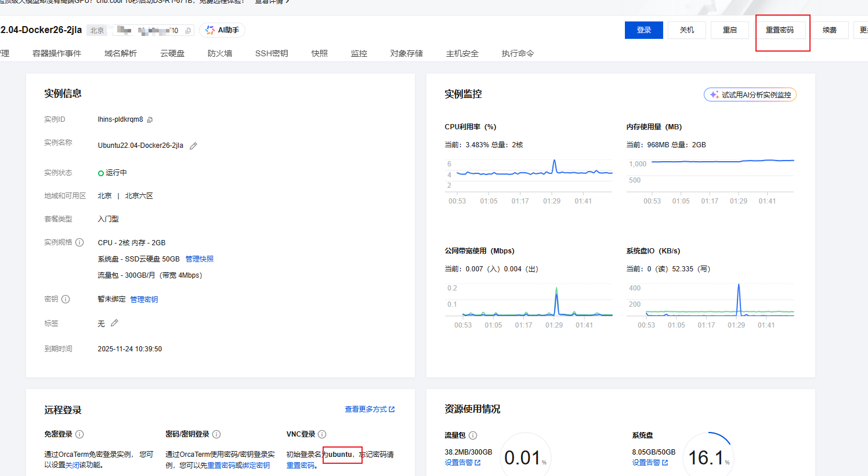Copy instance ID lhins-pldkrqm8
Image resolution: width=868 pixels, height=476 pixels.
click(150, 120)
